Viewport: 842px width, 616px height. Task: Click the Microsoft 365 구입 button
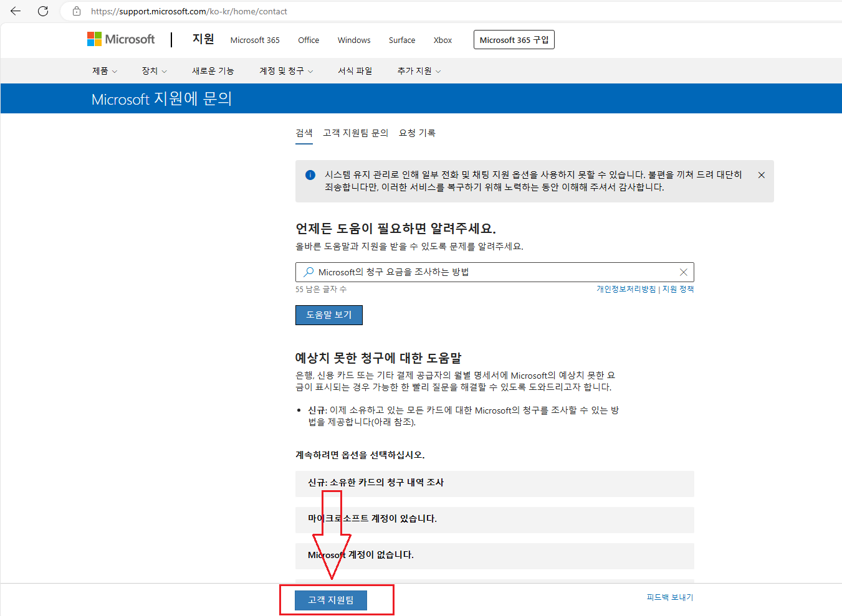[514, 40]
